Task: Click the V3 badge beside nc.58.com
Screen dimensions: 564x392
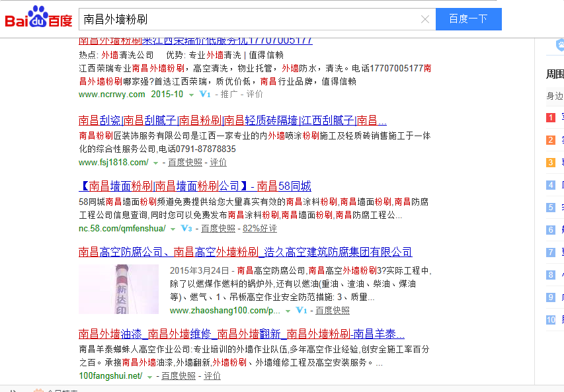Action: tap(186, 228)
